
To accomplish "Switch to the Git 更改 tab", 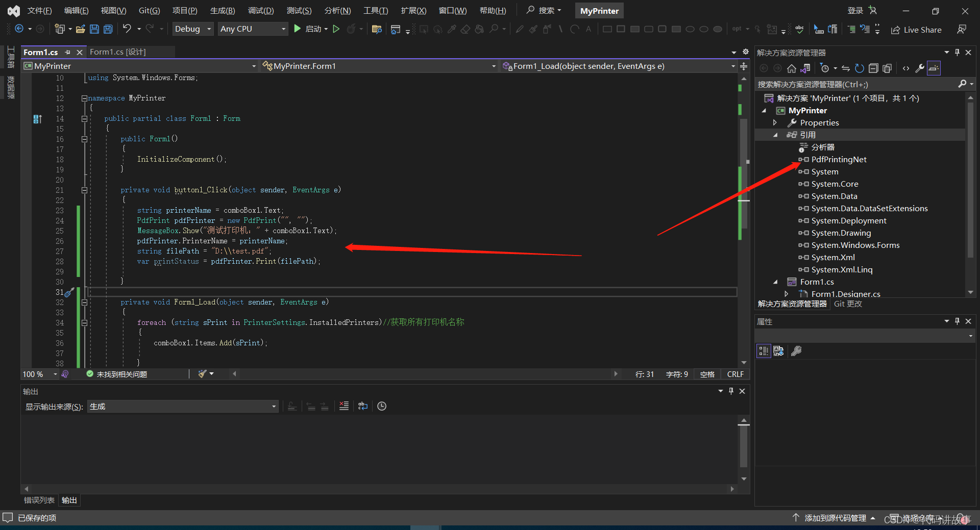I will pos(848,304).
